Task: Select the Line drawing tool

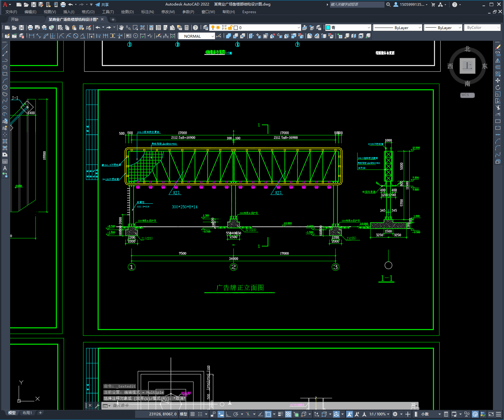Action: click(5, 47)
